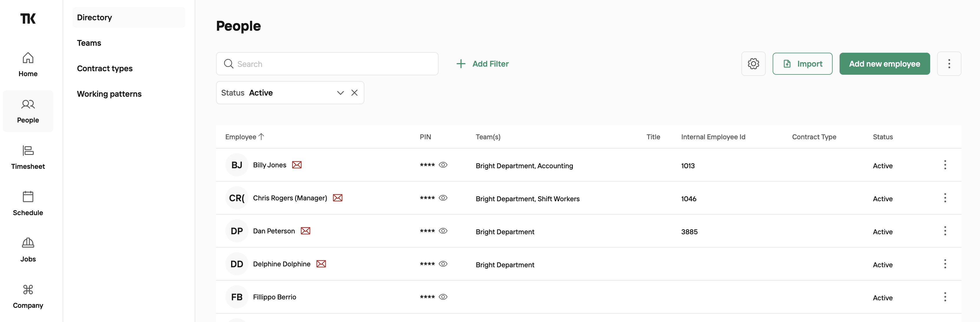Screen dimensions: 980x322
Task: Expand the Status Active filter dropdown
Action: 340,93
